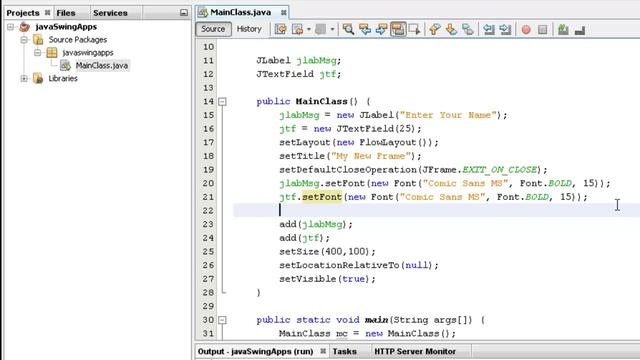Expand the Libraries node
The height and width of the screenshot is (360, 640).
(24, 78)
